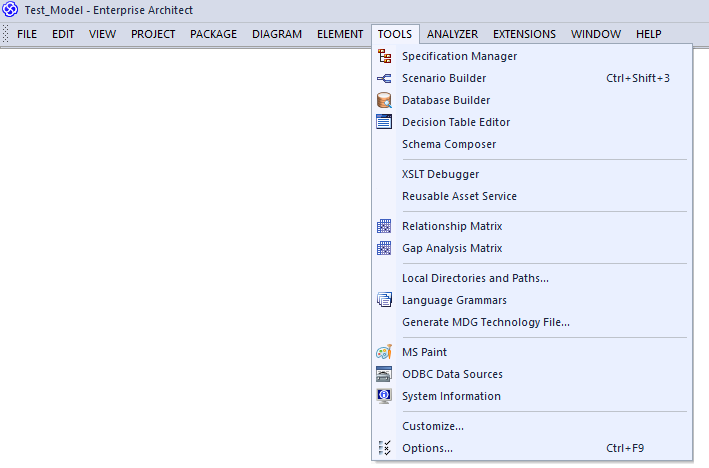
Task: Open the EXTENSIONS menu
Action: [x=524, y=34]
